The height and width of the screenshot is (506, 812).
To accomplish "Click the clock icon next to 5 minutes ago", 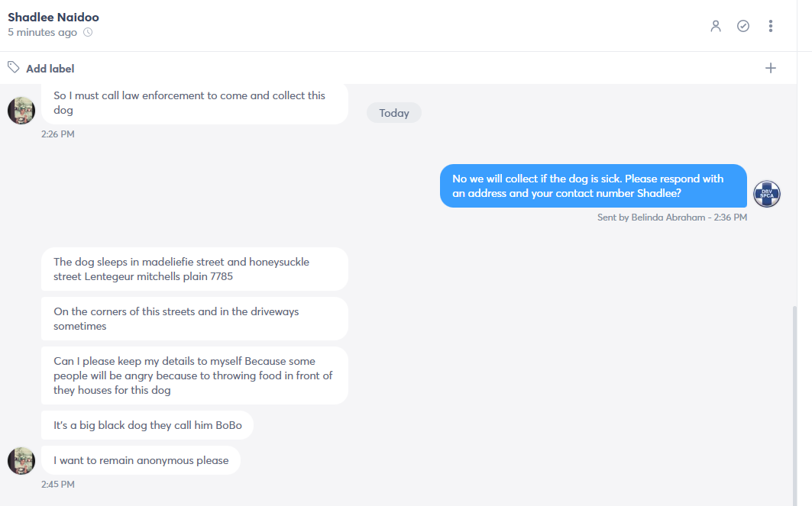I will tap(88, 32).
